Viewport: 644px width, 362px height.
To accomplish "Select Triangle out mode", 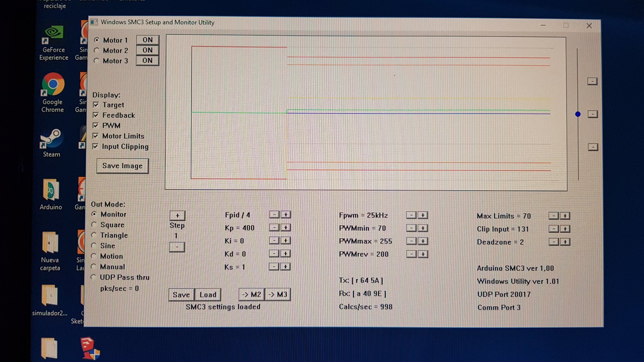I will 94,235.
